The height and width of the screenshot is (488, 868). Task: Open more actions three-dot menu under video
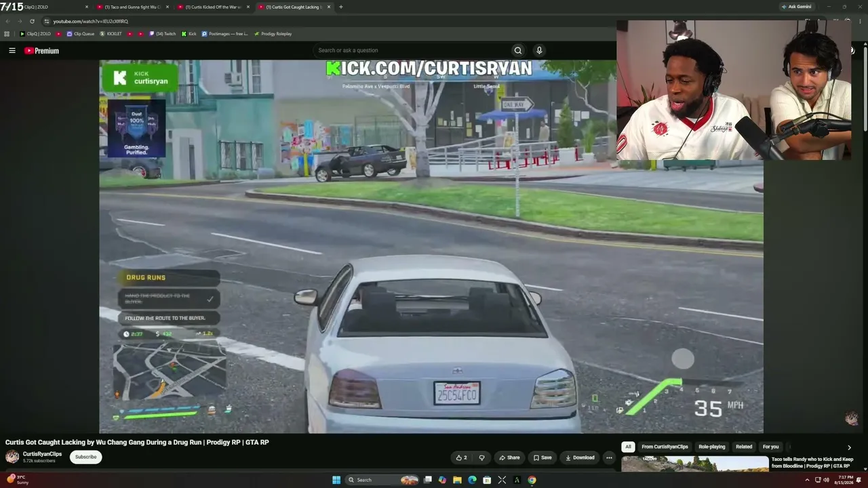tap(609, 457)
